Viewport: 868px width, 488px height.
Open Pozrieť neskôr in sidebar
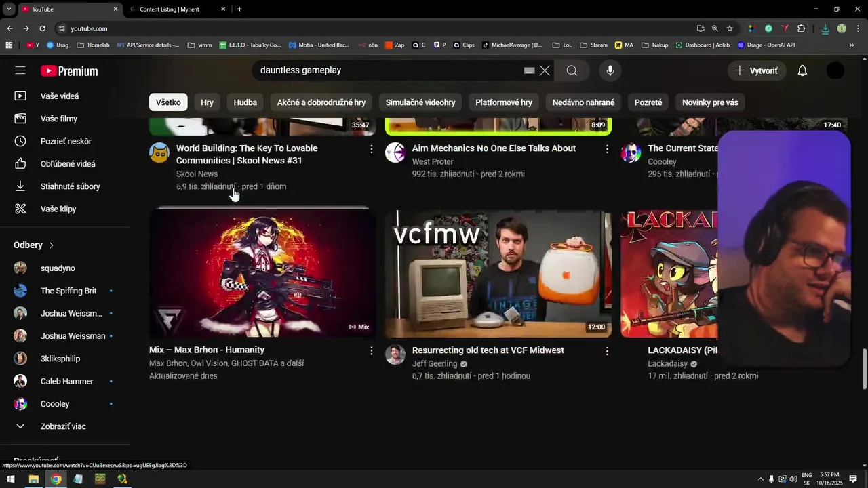(65, 141)
